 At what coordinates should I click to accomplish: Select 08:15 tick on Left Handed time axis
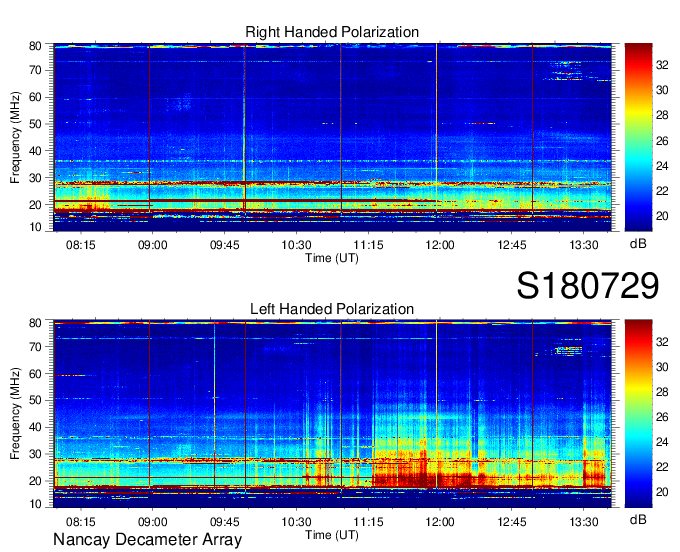(81, 522)
